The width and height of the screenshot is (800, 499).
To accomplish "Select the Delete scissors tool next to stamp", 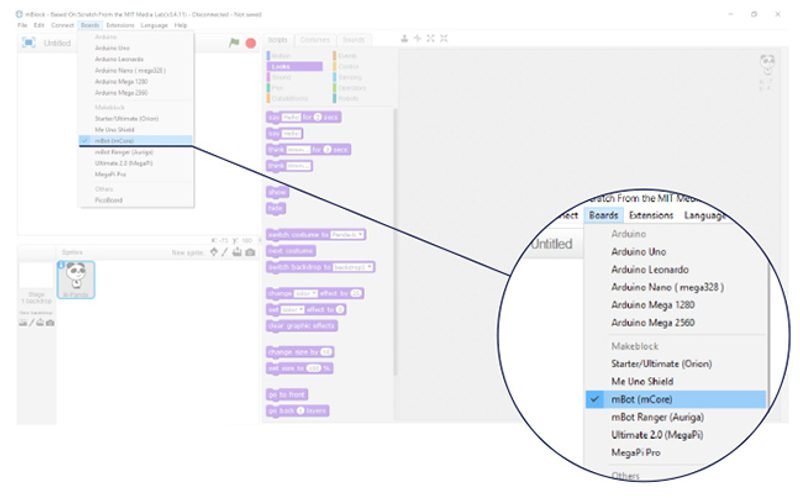I will point(417,38).
